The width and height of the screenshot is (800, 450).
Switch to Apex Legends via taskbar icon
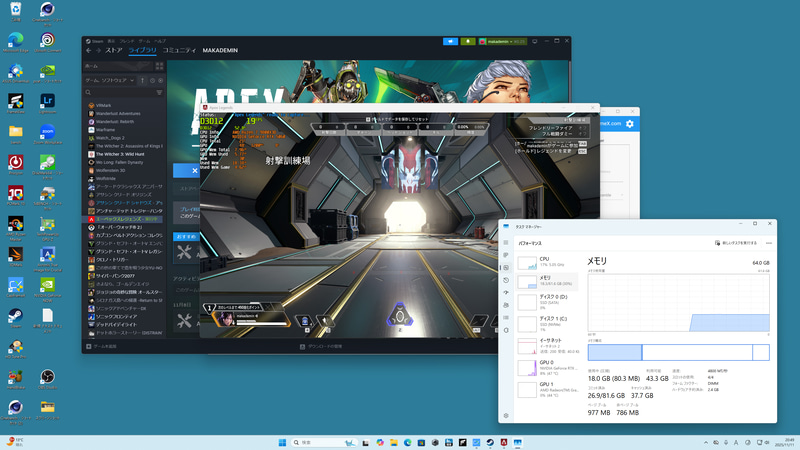(504, 442)
